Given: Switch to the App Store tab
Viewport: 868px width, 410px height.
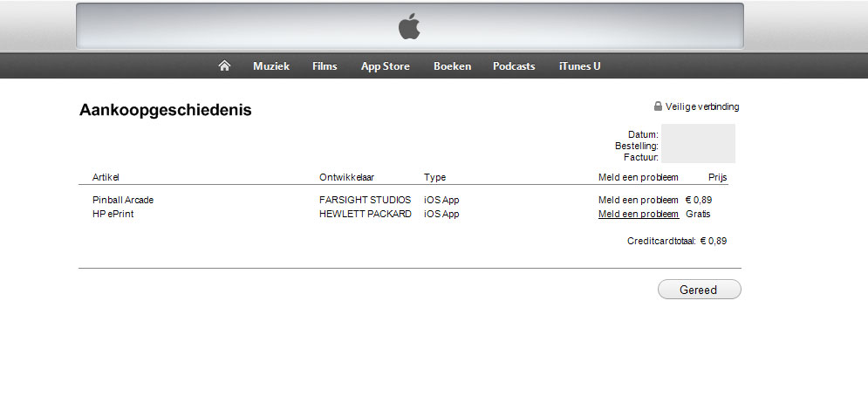Looking at the screenshot, I should click(x=386, y=66).
